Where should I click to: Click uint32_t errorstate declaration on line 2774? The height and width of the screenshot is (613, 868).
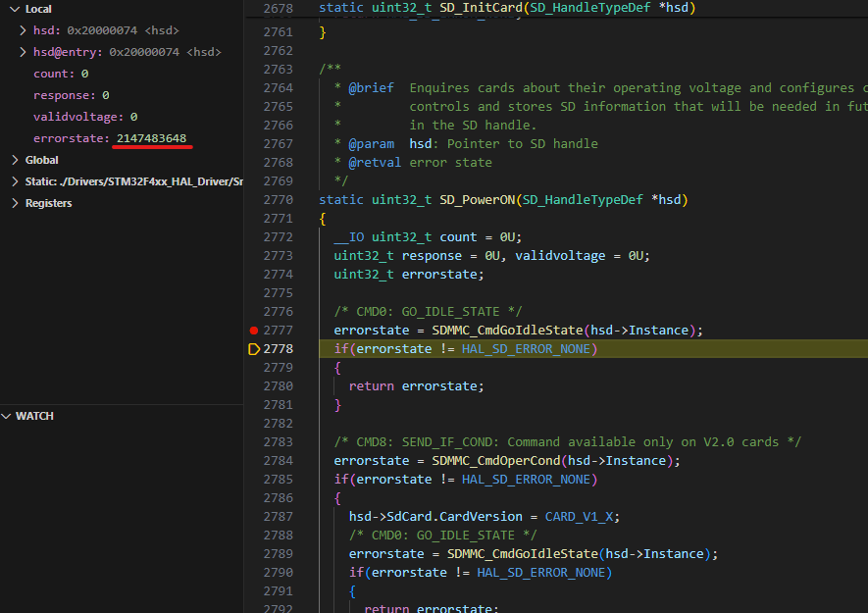409,275
